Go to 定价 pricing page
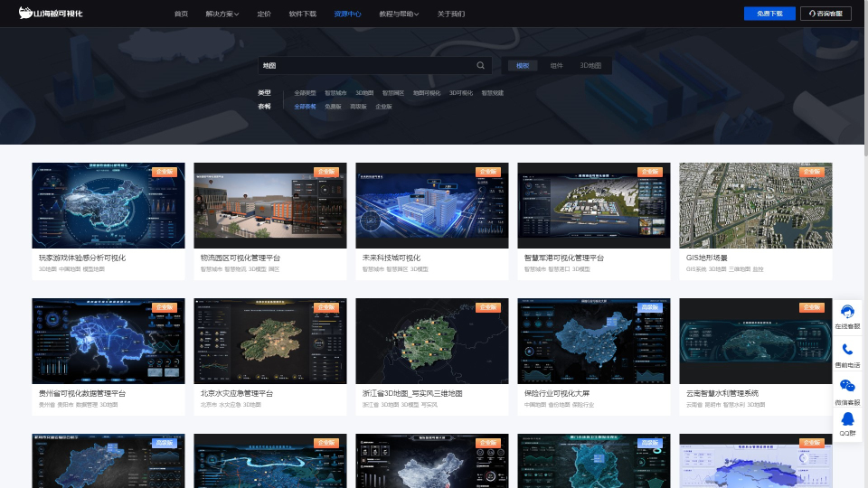Screen dimensions: 868x488 pos(264,14)
